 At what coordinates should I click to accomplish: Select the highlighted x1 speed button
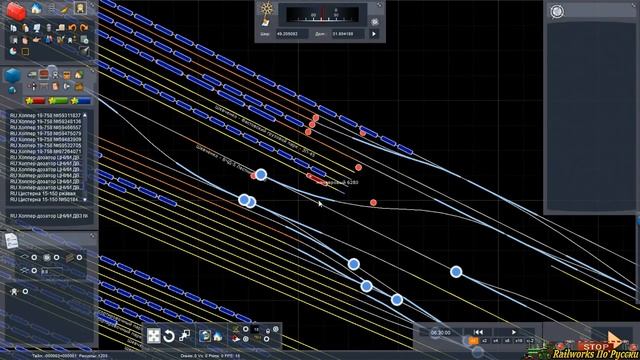pos(473,340)
